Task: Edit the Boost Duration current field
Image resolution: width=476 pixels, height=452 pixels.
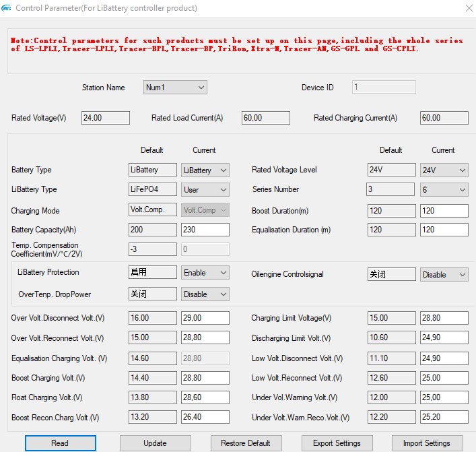Action: (444, 211)
